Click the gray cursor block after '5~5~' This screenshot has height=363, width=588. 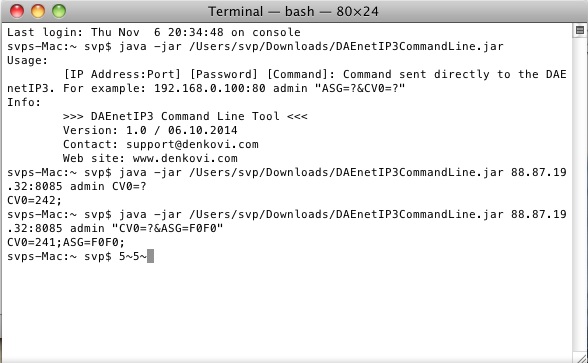150,256
